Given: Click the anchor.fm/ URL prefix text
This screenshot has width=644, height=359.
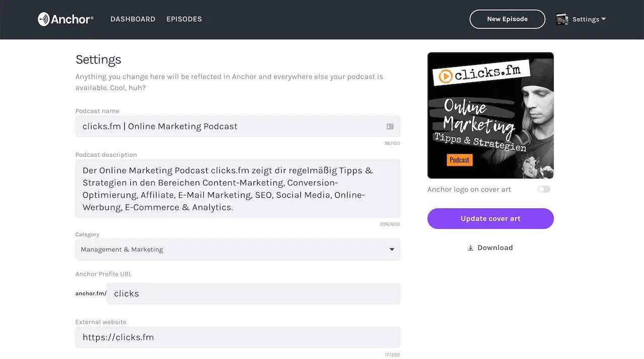Looking at the screenshot, I should click(x=91, y=294).
